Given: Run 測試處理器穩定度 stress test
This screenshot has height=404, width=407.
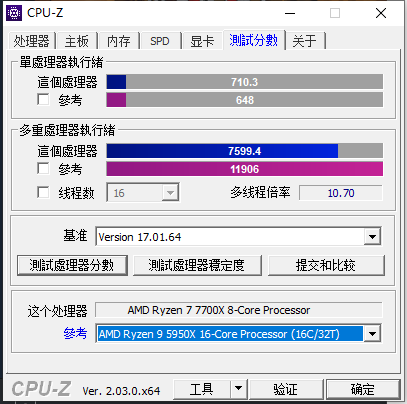Looking at the screenshot, I should [197, 265].
